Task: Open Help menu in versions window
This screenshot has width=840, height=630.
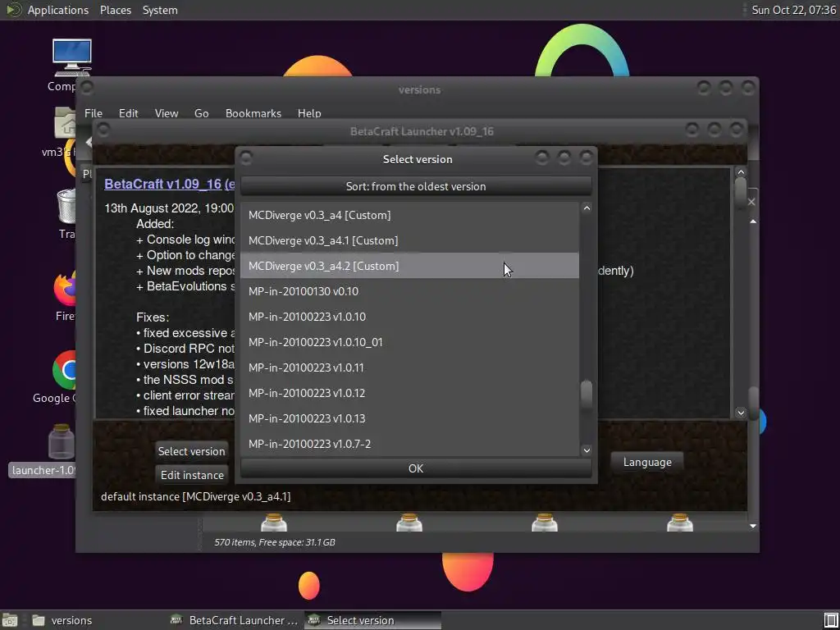Action: point(309,113)
